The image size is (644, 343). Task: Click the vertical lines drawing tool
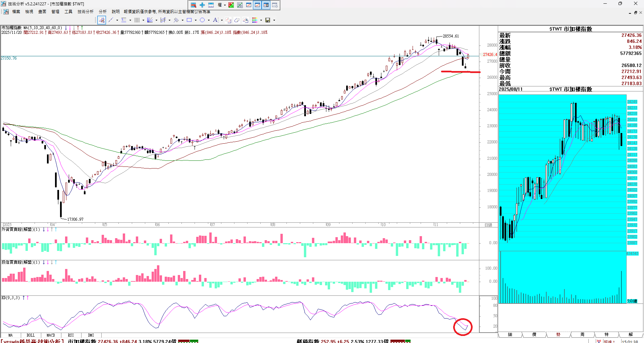coord(137,20)
